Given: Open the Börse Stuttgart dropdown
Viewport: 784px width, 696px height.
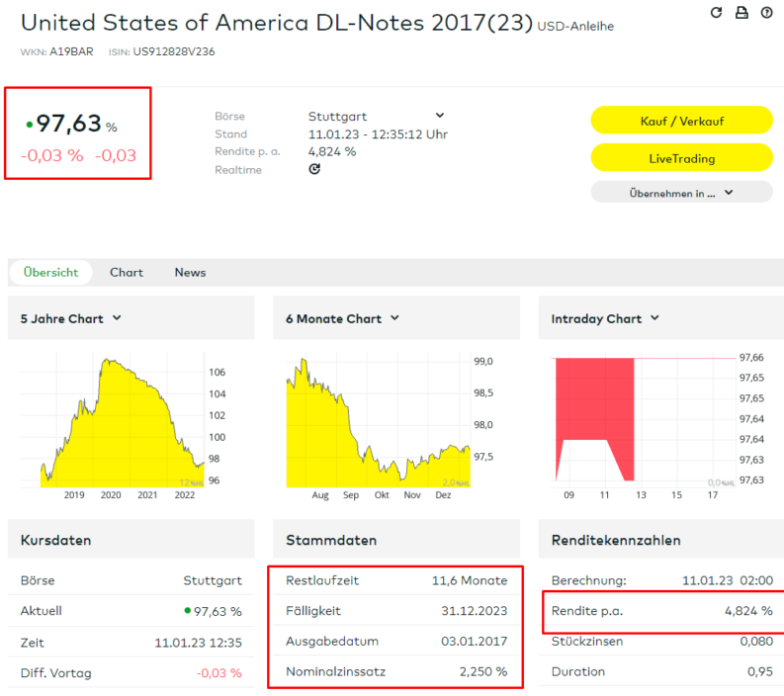Looking at the screenshot, I should pos(439,116).
